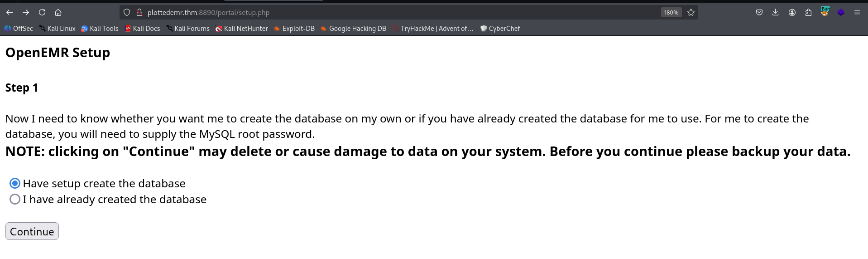
Task: Click the tracking protection shield icon
Action: tap(127, 12)
